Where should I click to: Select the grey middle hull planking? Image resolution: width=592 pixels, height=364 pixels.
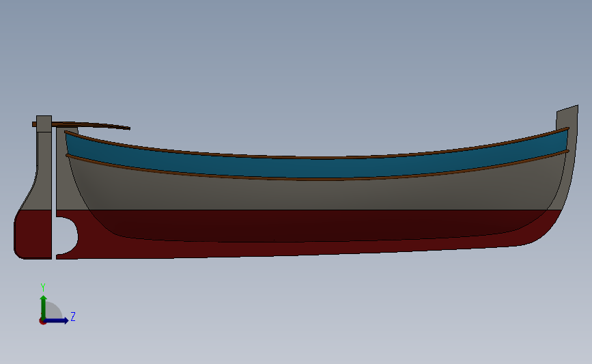pyautogui.click(x=317, y=195)
